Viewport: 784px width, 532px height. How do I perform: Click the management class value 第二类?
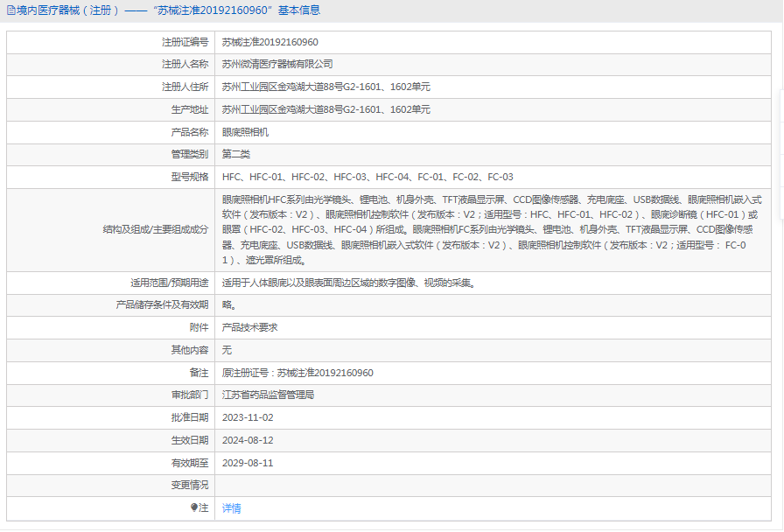[236, 154]
